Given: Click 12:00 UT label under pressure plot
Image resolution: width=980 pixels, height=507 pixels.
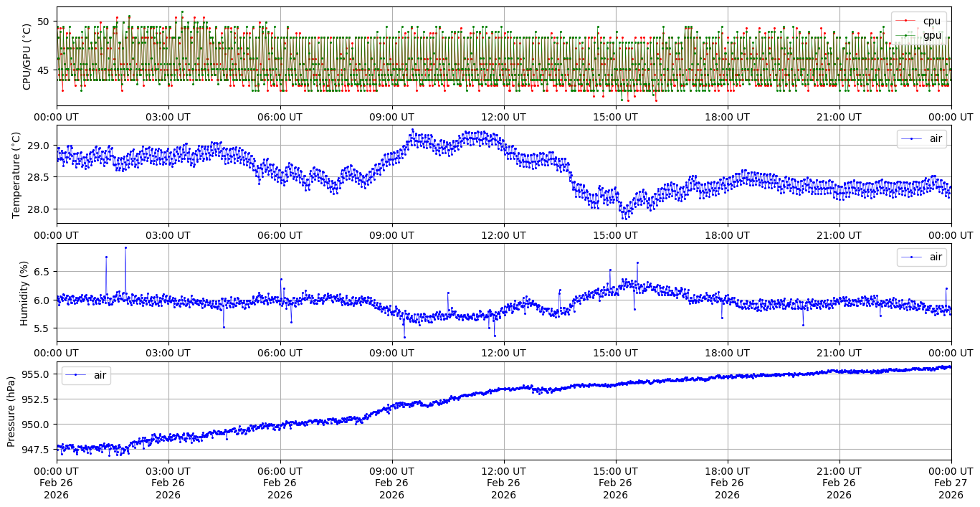Looking at the screenshot, I should point(503,471).
